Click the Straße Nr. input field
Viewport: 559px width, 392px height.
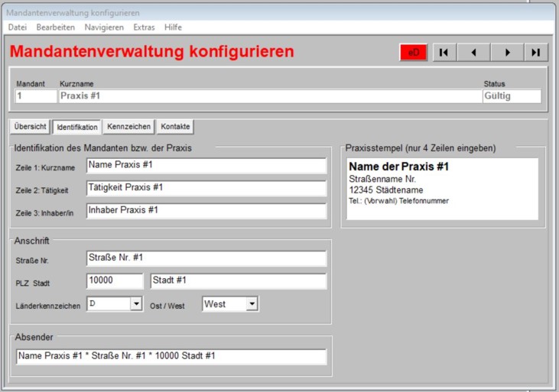[x=206, y=258]
